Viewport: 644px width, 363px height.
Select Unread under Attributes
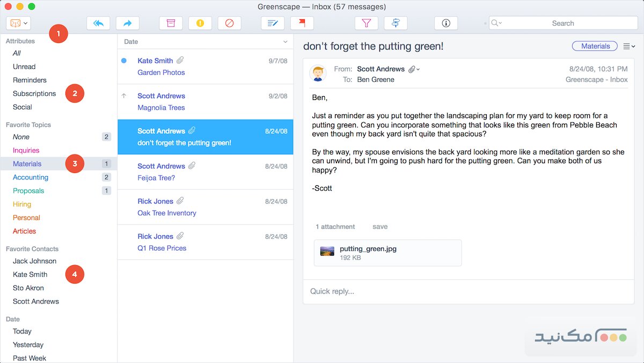[x=24, y=67]
